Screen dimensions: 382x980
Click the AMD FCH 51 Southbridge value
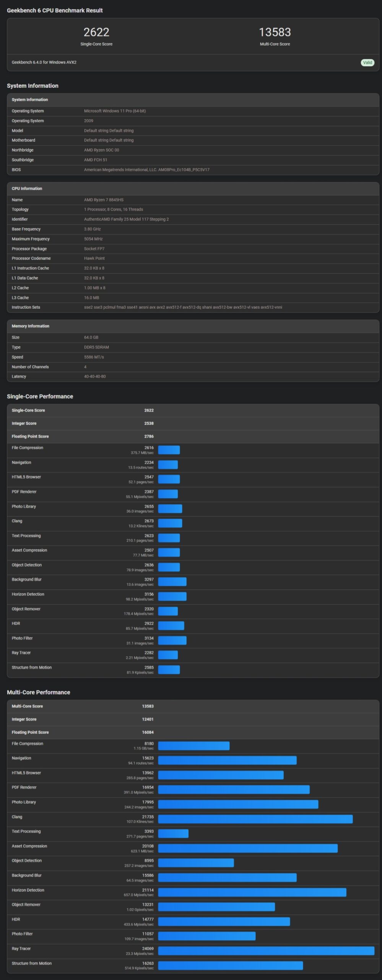(x=96, y=160)
